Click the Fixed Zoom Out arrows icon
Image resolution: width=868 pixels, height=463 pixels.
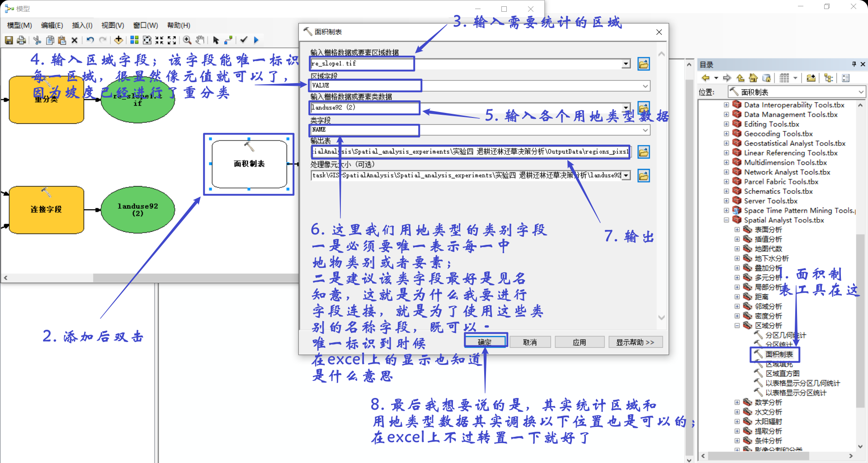point(172,40)
